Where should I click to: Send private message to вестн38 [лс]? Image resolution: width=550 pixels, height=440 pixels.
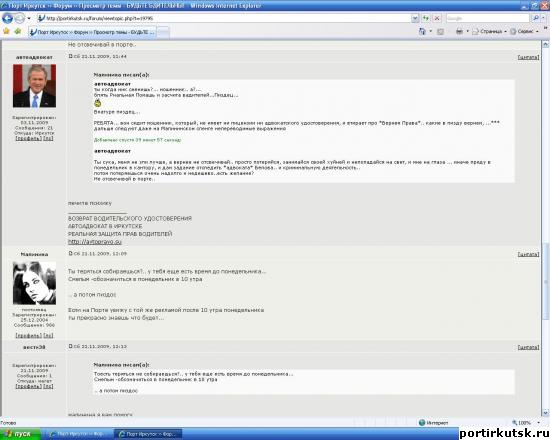[x=48, y=386]
